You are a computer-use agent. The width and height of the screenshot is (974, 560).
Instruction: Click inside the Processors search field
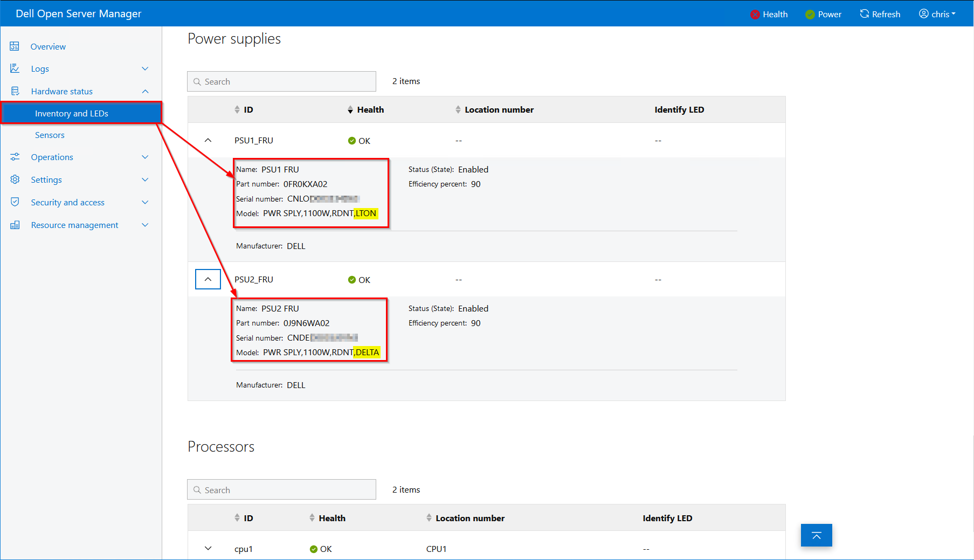[x=281, y=489]
